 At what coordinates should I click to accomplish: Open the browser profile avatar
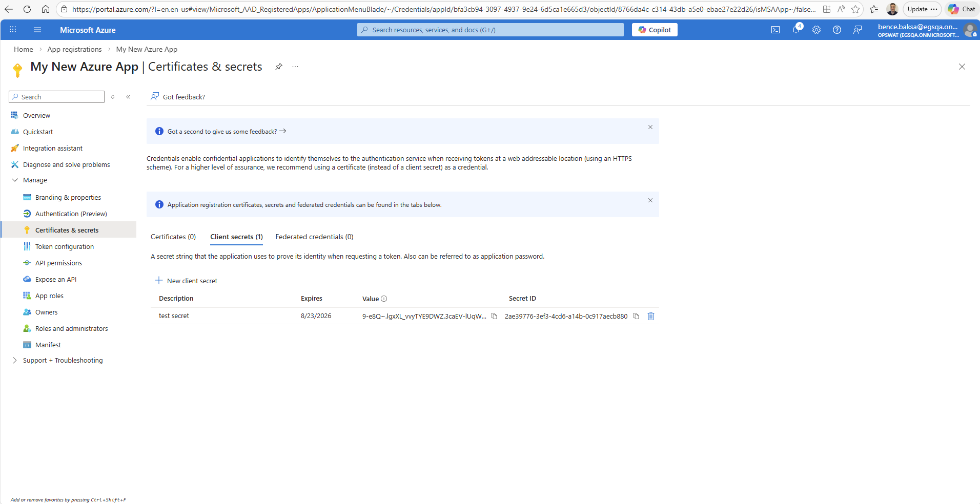(892, 9)
